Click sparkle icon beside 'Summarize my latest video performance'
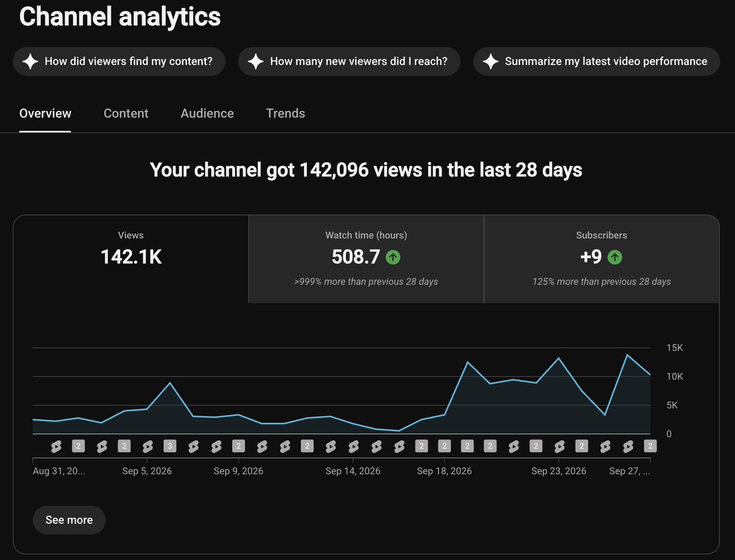 [491, 61]
